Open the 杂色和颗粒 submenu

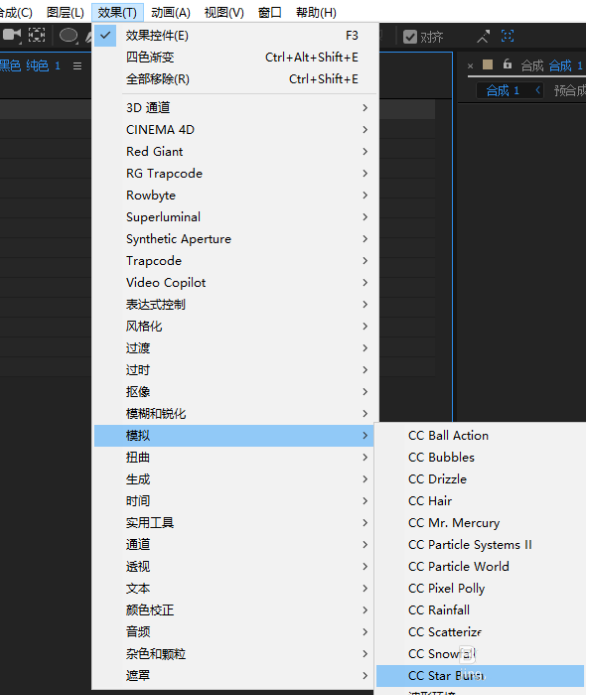click(x=234, y=654)
